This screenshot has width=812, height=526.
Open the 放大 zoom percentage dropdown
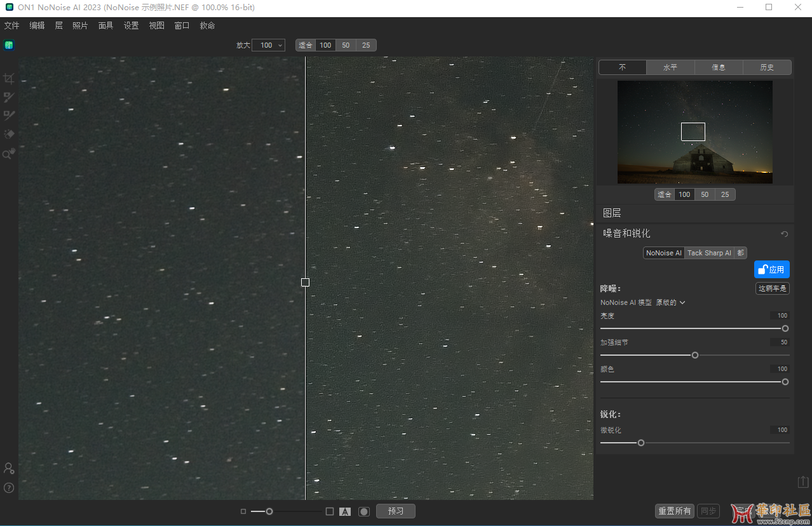(x=268, y=45)
